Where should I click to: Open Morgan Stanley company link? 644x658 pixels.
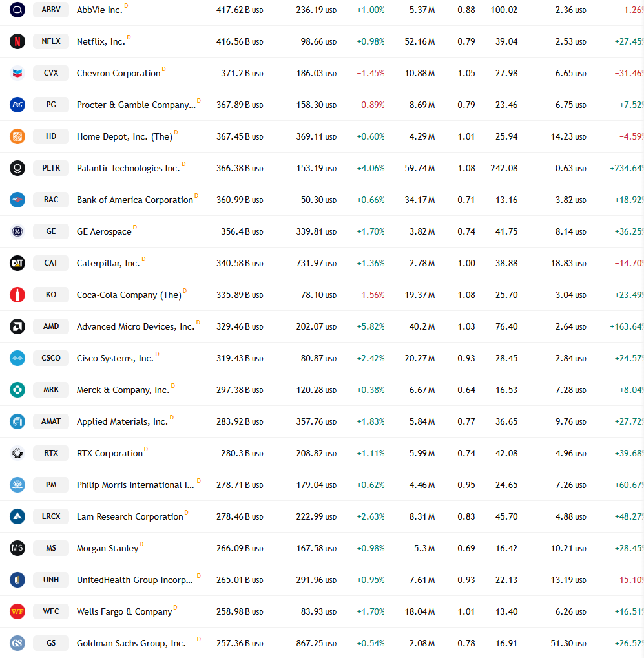click(x=107, y=549)
